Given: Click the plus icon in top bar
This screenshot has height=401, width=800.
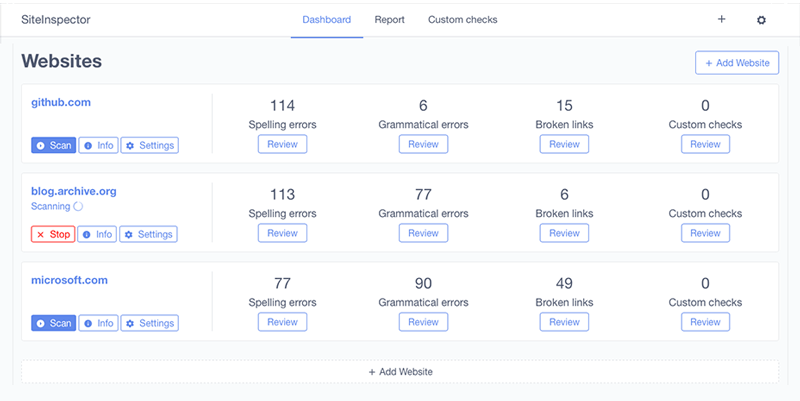Looking at the screenshot, I should pos(721,20).
